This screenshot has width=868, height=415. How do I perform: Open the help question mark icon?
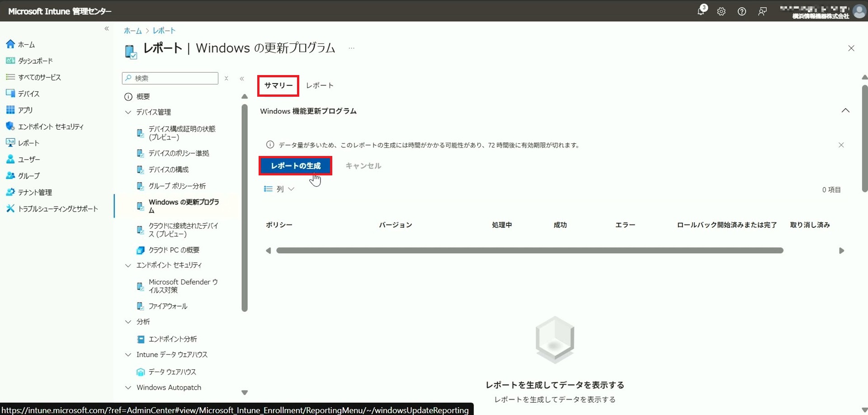click(x=742, y=11)
